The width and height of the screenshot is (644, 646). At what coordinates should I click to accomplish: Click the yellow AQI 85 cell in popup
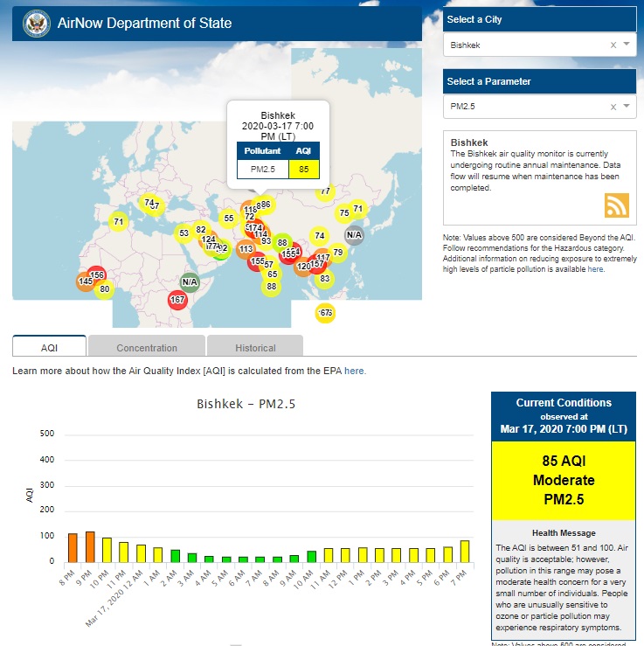(303, 169)
